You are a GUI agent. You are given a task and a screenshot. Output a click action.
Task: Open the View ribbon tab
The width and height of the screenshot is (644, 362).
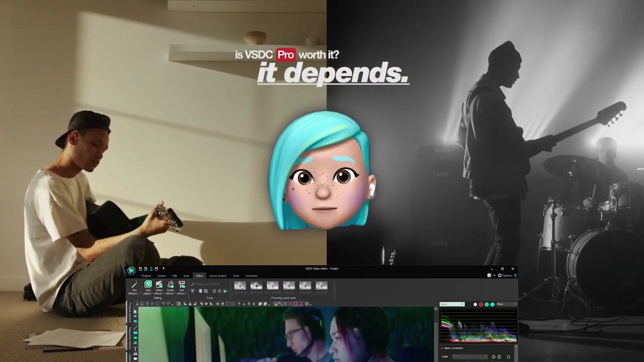[186, 276]
